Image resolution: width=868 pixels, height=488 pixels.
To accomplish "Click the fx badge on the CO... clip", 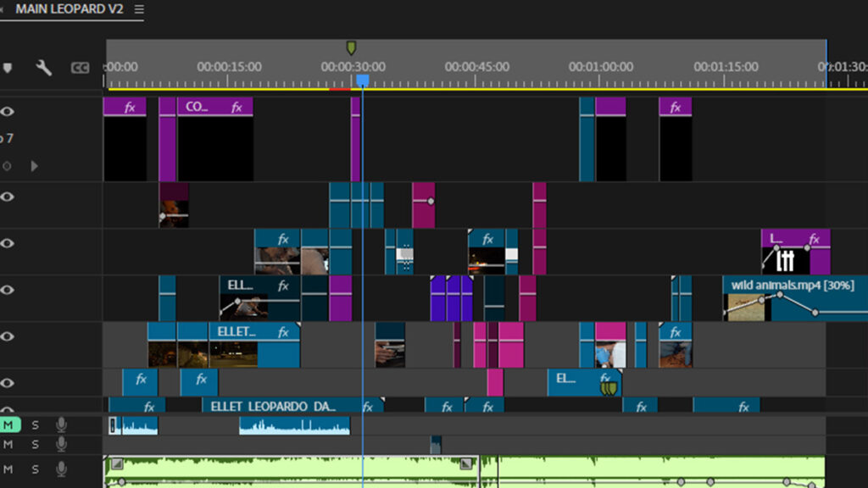I will [237, 108].
